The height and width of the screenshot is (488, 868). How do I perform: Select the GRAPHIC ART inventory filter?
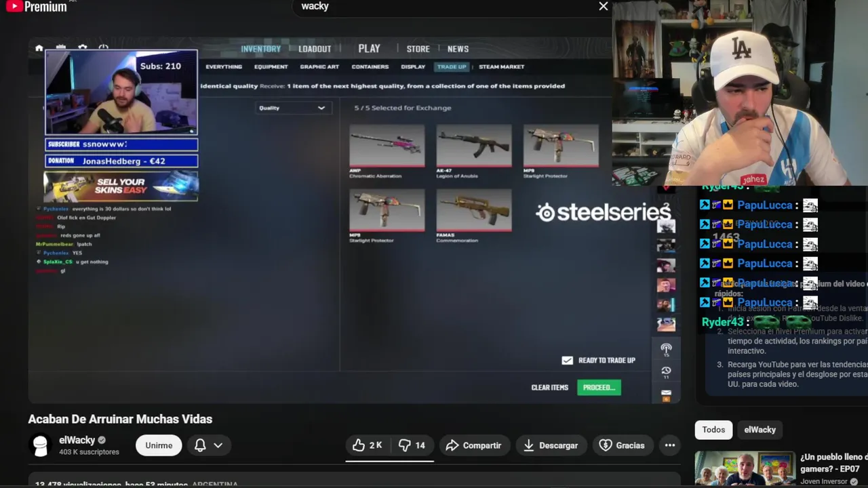319,66
